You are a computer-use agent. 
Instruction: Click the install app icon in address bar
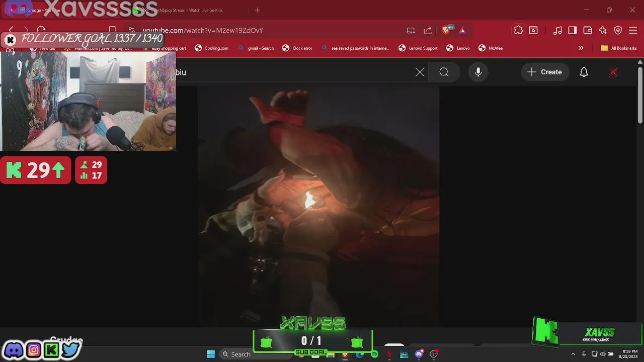411,30
